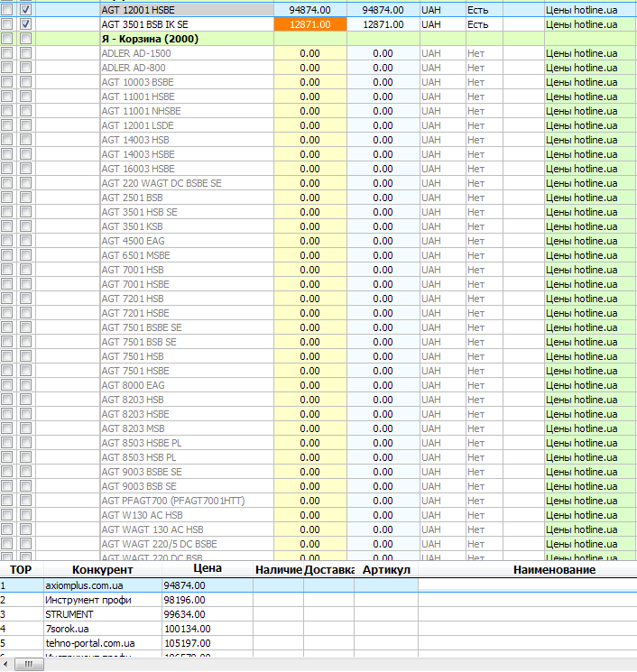Tick the leftmost checkbox in Я - Корзина group row
Image resolution: width=637 pixels, height=672 pixels.
click(x=7, y=39)
